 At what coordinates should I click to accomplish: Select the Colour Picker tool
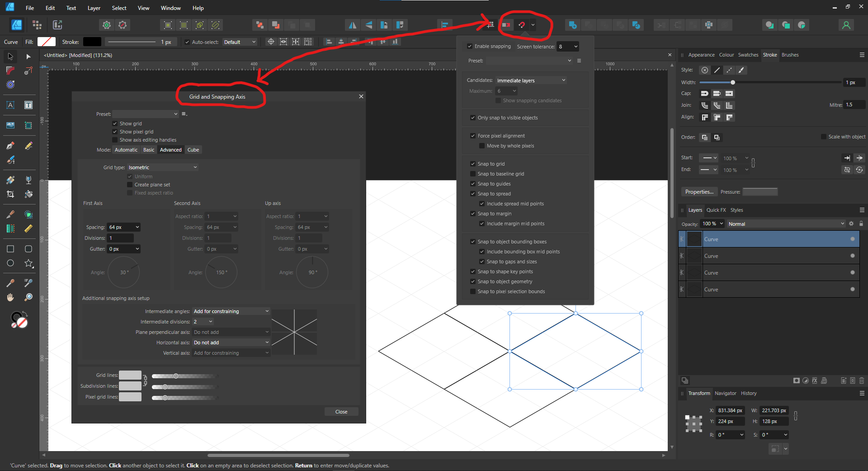[10, 283]
